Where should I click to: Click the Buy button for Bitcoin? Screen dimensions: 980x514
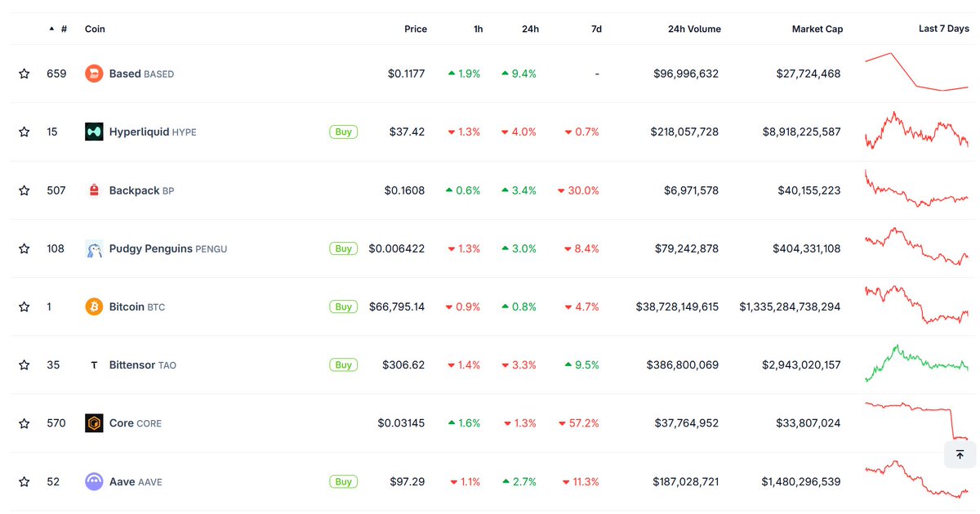click(x=344, y=306)
